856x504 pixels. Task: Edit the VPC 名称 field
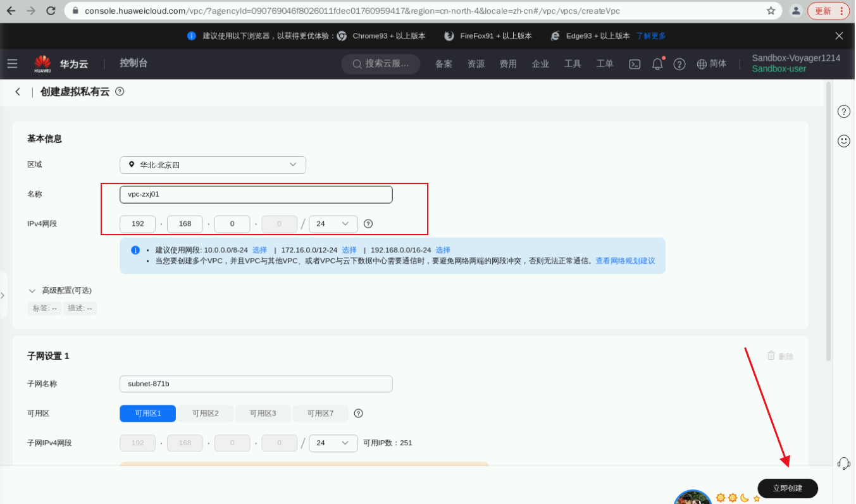[256, 195]
